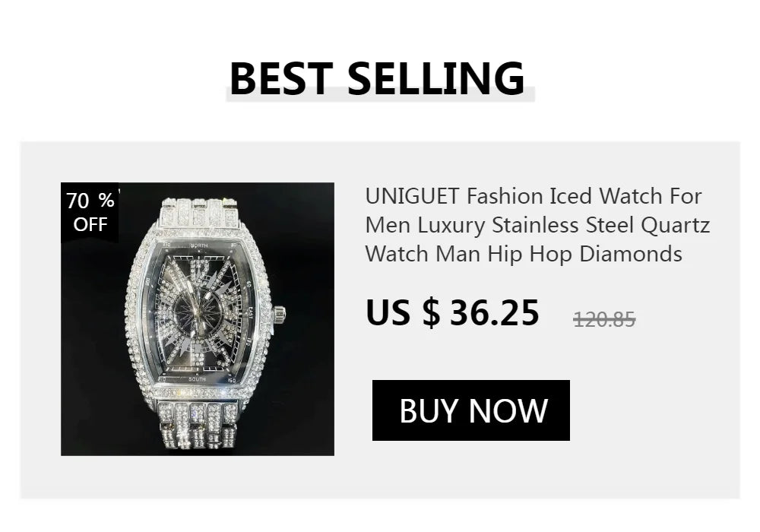
Task: Open the UNIGUET Fashion Iced Watch title
Action: click(x=537, y=225)
